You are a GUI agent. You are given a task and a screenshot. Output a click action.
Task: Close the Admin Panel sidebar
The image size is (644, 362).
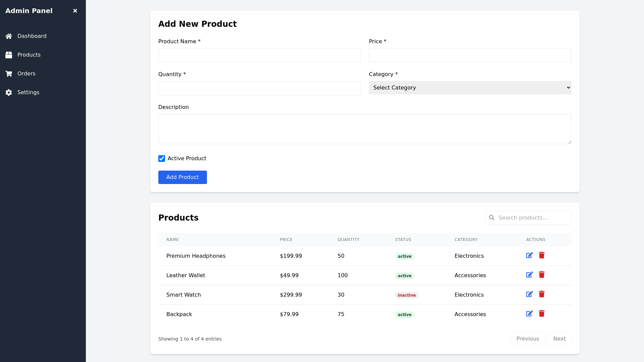[75, 11]
